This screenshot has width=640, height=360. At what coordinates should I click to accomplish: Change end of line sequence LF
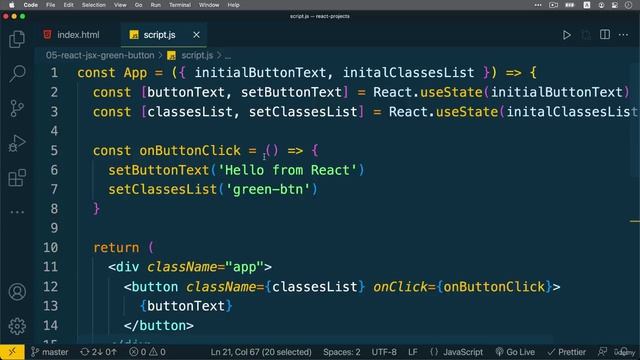pos(413,352)
